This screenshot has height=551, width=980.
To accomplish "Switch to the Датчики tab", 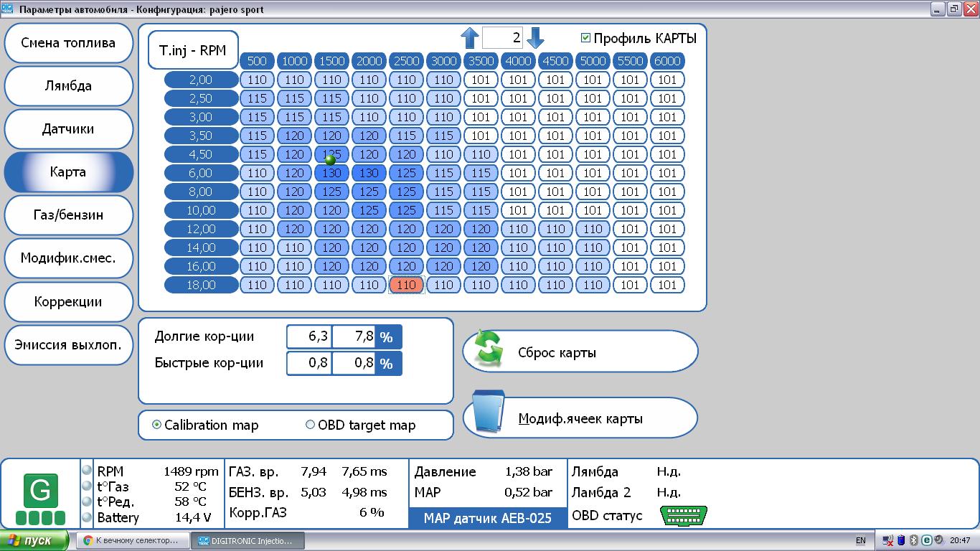I will 68,129.
